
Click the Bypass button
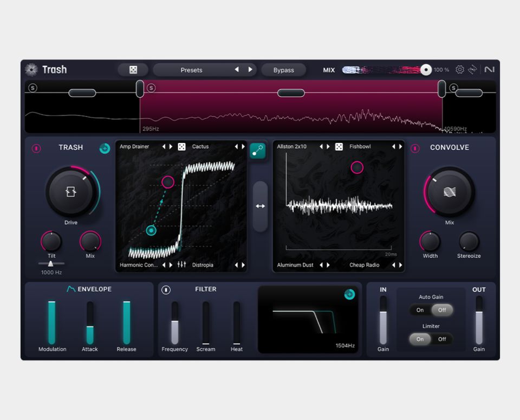coord(283,70)
